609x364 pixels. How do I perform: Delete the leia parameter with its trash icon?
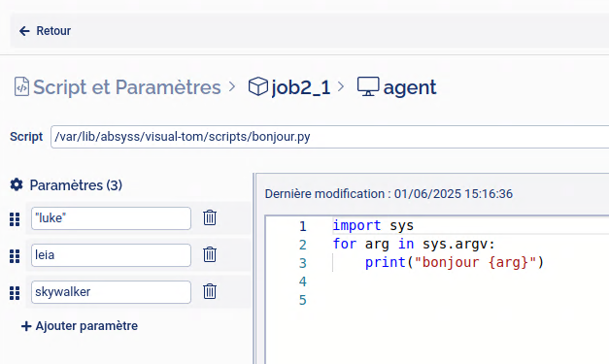tap(210, 254)
